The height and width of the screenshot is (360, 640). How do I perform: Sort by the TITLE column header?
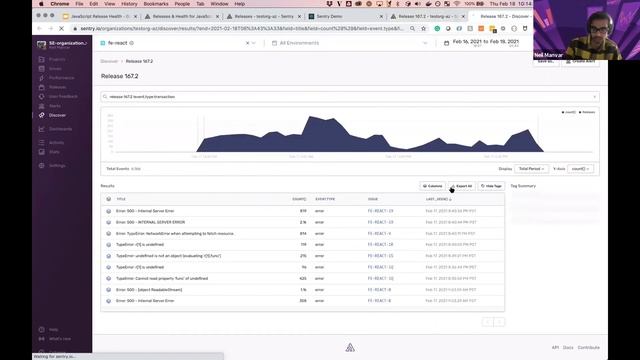click(121, 199)
